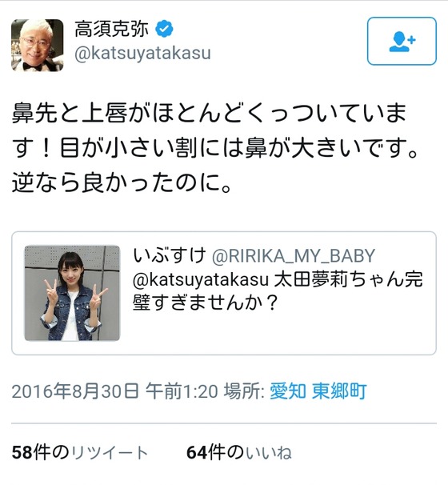View the 64件のいいね list
This screenshot has height=485, width=448.
(239, 452)
